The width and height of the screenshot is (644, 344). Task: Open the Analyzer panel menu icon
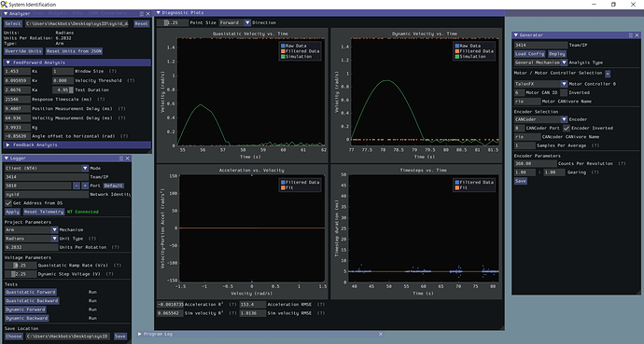(x=142, y=14)
